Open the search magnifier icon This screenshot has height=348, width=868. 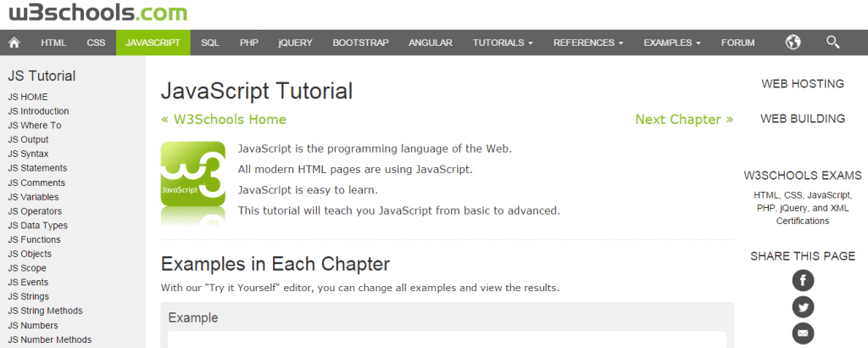832,42
